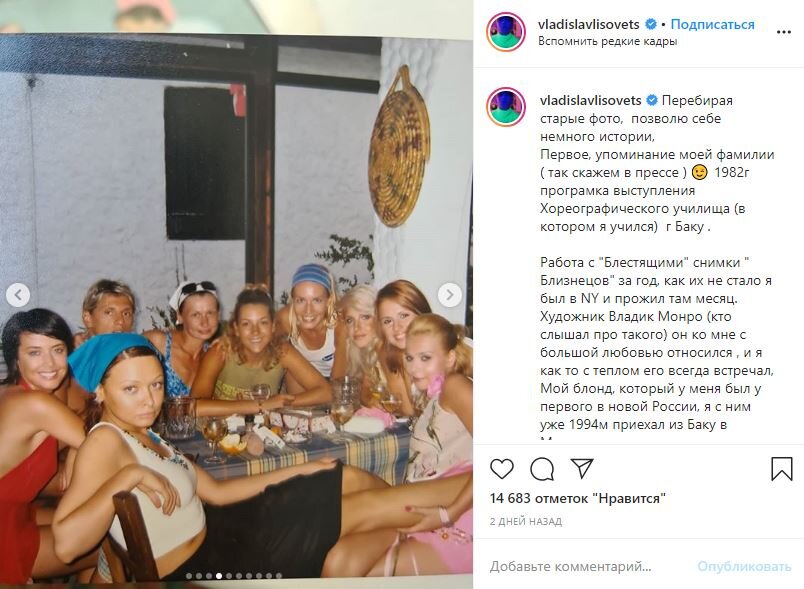This screenshot has height=589, width=804.
Task: Click the header profile avatar
Action: point(506,32)
